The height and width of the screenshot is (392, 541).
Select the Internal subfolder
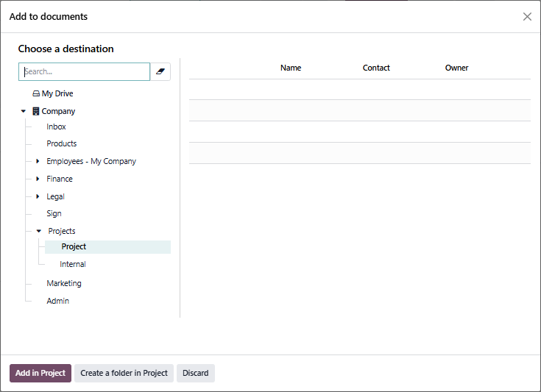(x=72, y=264)
